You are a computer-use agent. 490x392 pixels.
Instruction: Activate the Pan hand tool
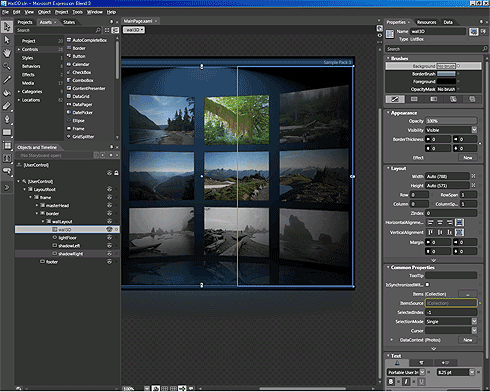(x=7, y=53)
